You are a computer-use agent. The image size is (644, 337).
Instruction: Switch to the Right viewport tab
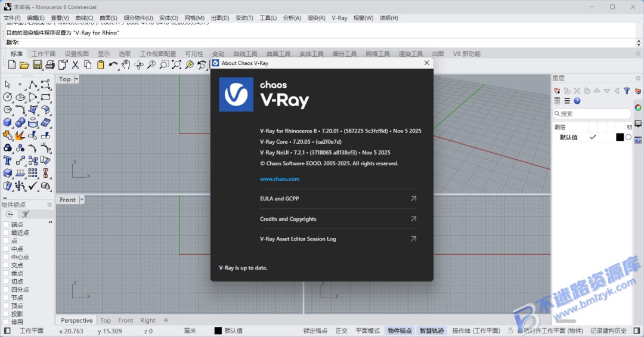point(148,320)
